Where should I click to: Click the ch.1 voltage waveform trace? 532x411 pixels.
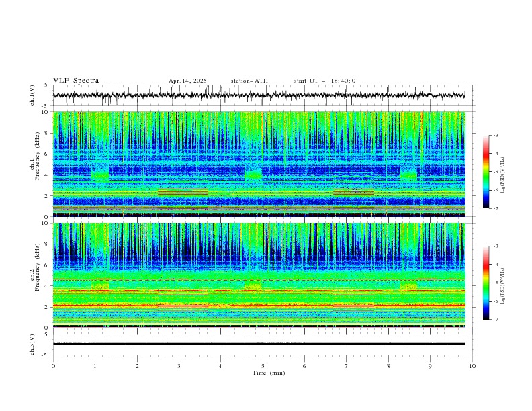(x=259, y=95)
